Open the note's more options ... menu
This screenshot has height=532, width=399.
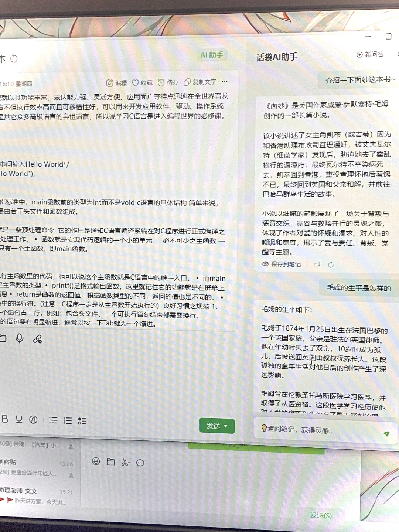point(224,82)
